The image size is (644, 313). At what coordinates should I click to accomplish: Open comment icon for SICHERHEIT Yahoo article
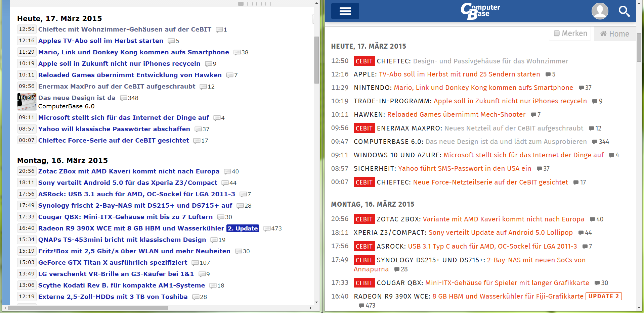(539, 168)
